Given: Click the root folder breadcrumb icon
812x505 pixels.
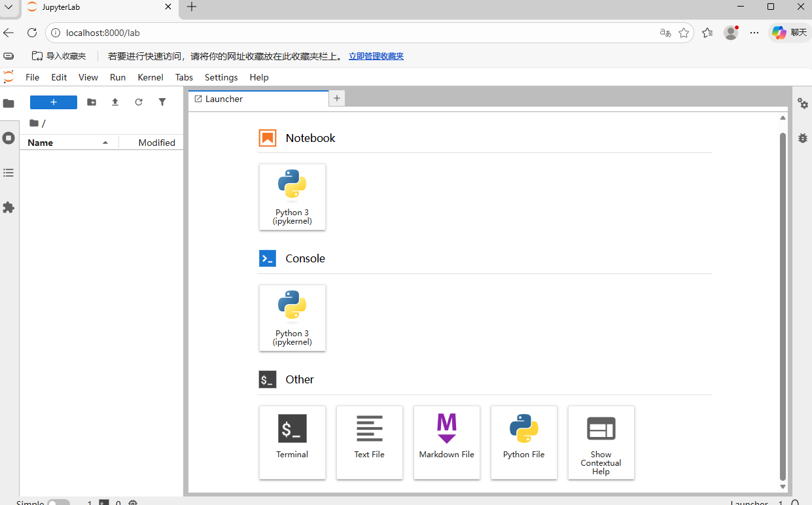Looking at the screenshot, I should [34, 123].
